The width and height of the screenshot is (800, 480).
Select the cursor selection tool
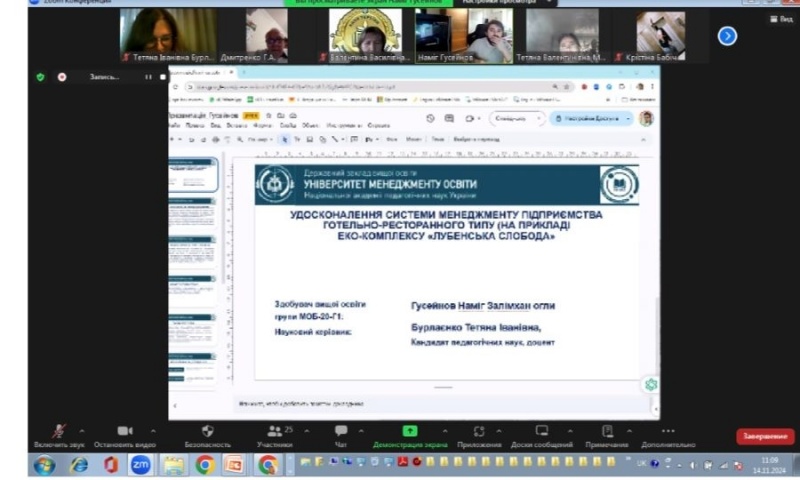(x=285, y=139)
